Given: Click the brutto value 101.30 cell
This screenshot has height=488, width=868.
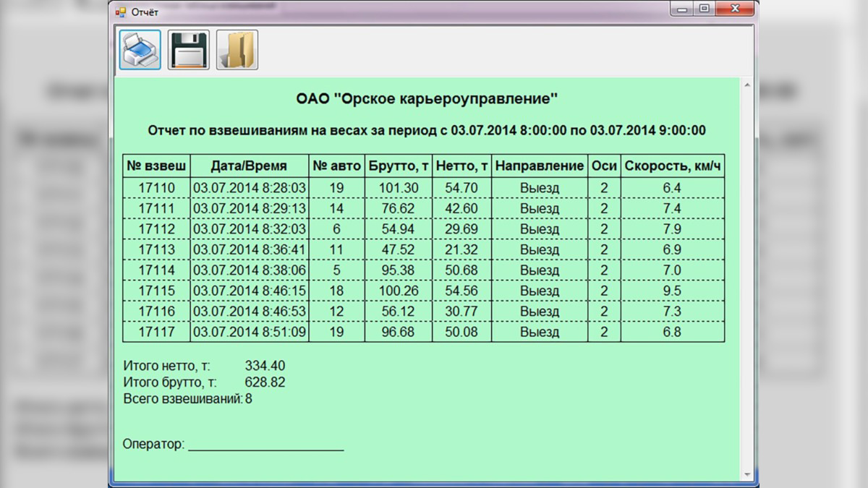Looking at the screenshot, I should click(x=399, y=188).
